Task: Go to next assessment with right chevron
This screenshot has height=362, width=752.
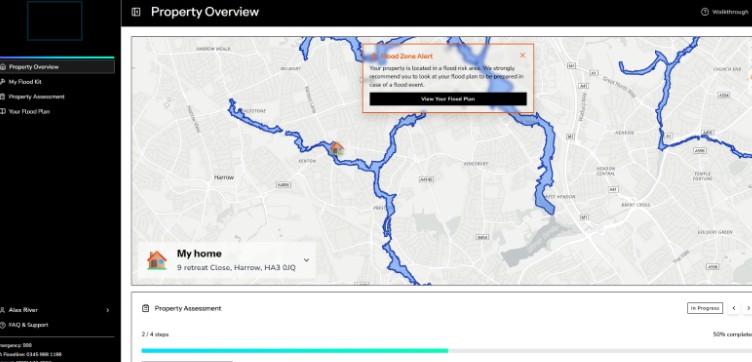Action: (748, 308)
